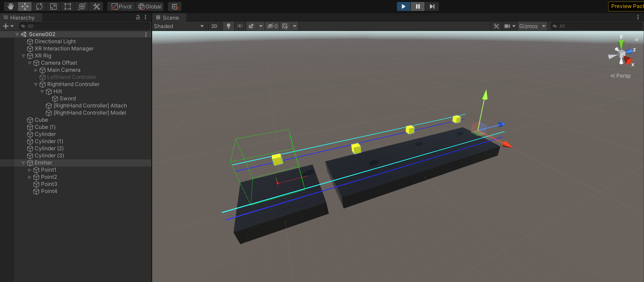Viewport: 644px width, 282px height.
Task: Select the Hand tool
Action: (10, 6)
